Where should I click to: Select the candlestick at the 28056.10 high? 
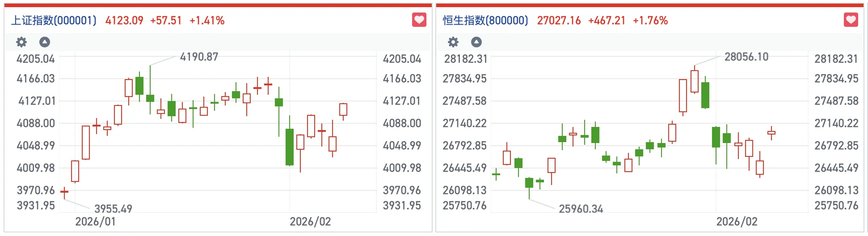pos(695,80)
